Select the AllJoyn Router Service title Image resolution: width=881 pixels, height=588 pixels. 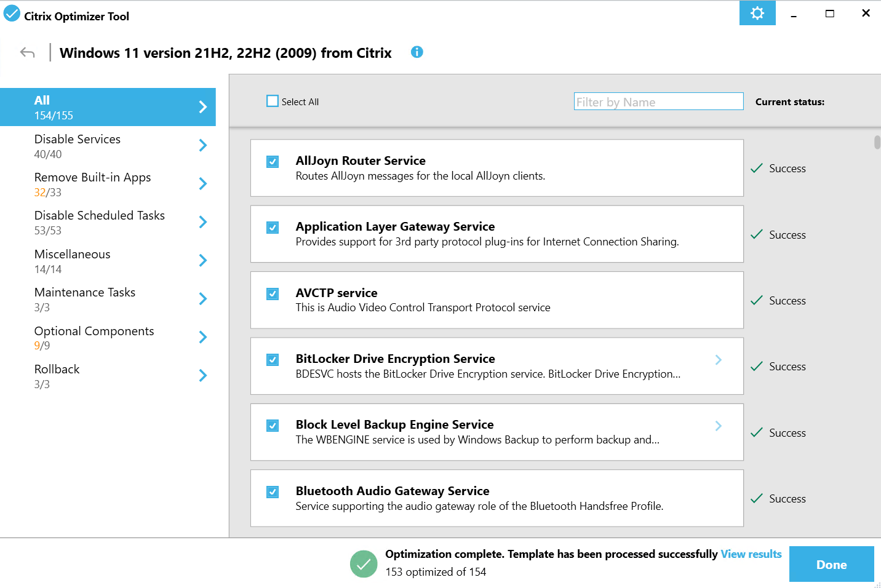[x=361, y=161]
